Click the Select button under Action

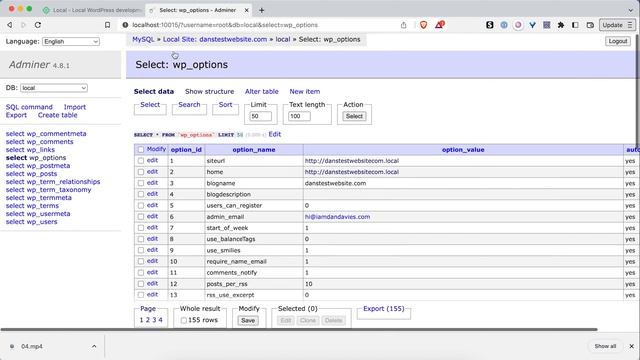tap(354, 116)
